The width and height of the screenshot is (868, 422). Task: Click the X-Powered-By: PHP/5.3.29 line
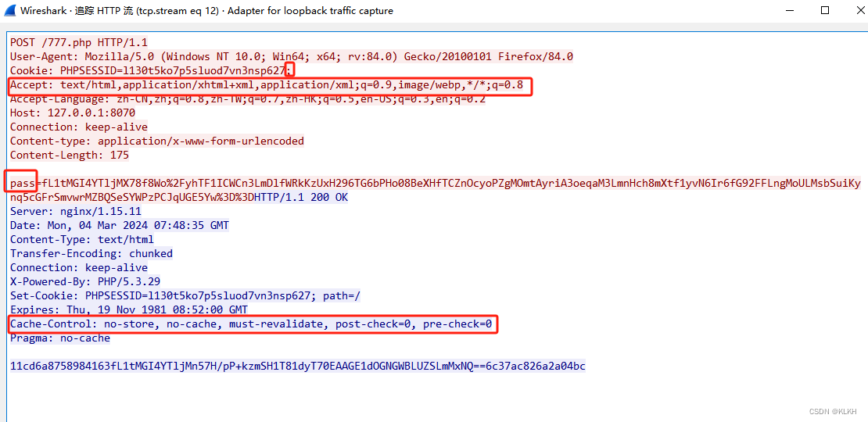pyautogui.click(x=85, y=282)
